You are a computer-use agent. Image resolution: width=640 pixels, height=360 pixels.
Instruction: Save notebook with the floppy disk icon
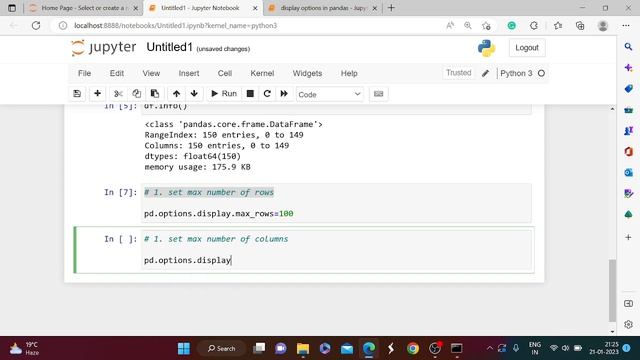click(x=77, y=93)
